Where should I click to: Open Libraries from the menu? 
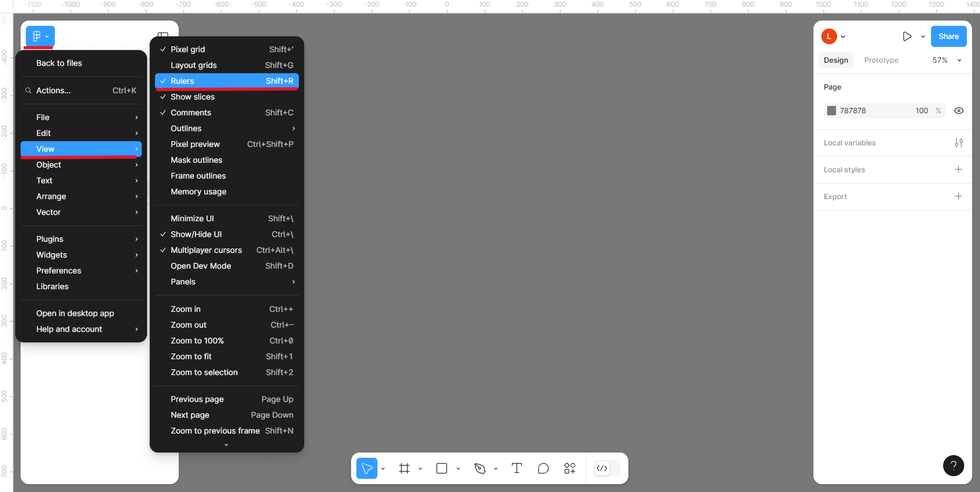coord(81,287)
